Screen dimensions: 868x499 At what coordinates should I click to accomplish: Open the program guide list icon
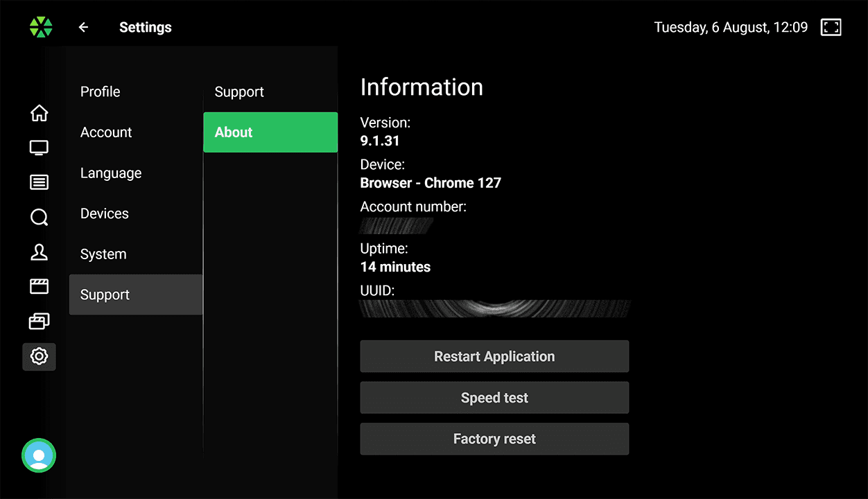(x=40, y=182)
